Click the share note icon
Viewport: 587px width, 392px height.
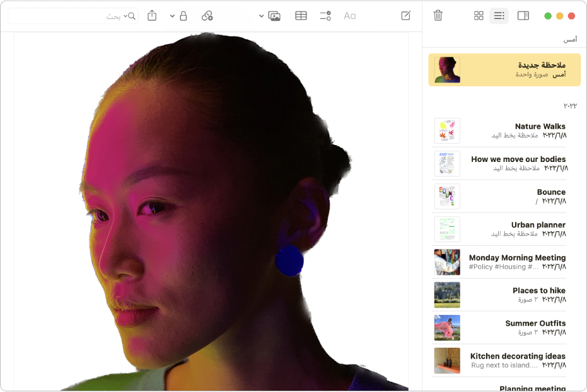pos(152,16)
